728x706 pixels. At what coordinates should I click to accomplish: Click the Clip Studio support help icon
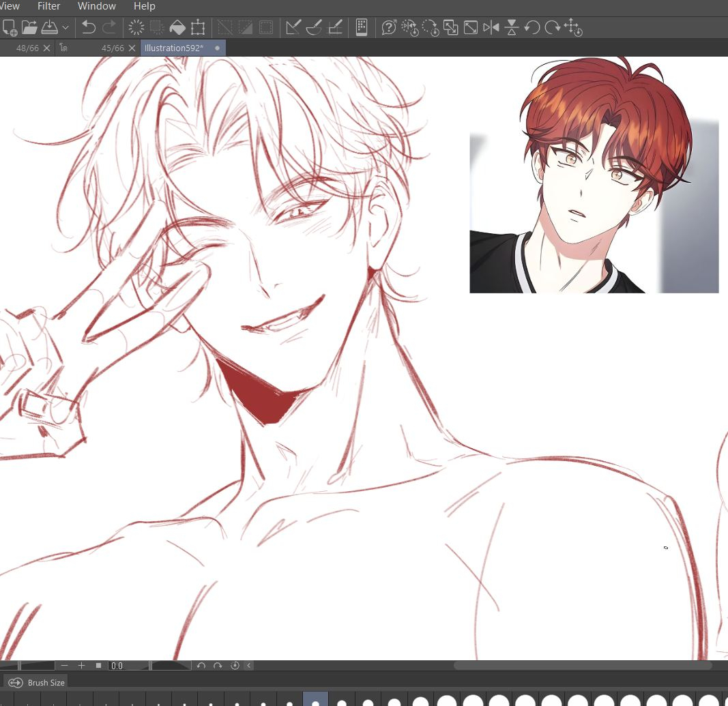389,28
